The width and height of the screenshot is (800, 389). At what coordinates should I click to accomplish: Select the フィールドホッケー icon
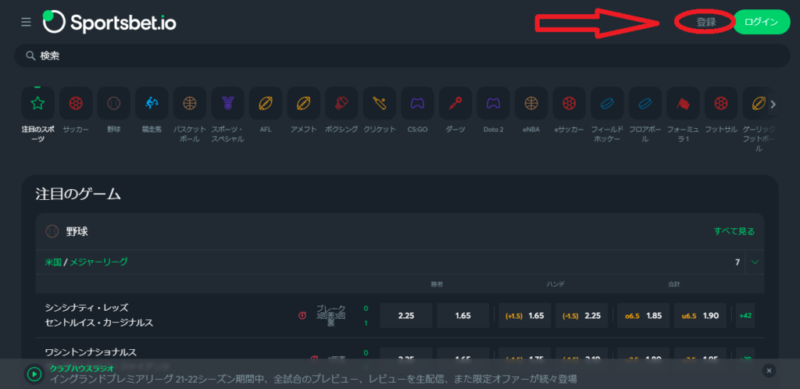pos(607,103)
